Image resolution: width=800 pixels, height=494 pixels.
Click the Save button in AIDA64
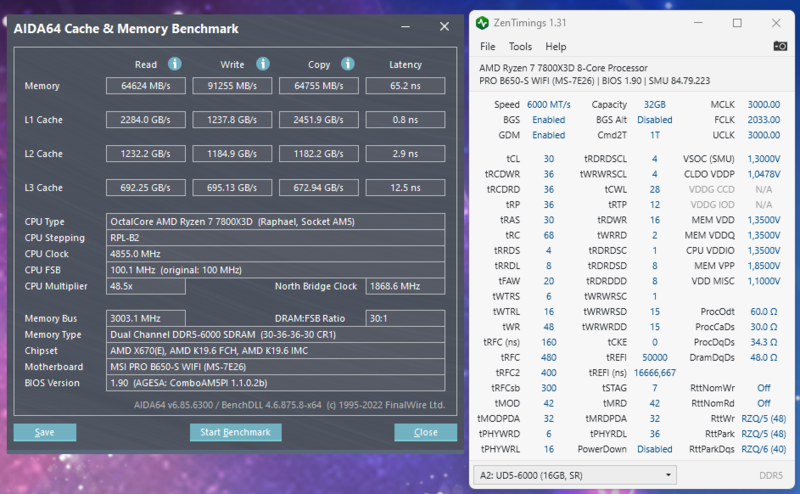coord(45,432)
